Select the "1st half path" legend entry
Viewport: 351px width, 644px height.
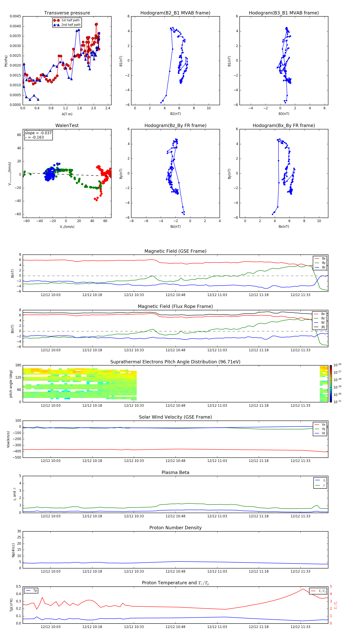(67, 20)
